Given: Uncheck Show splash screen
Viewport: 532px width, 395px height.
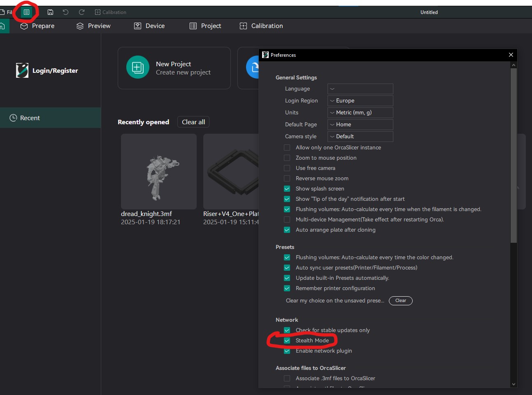Looking at the screenshot, I should pos(287,189).
